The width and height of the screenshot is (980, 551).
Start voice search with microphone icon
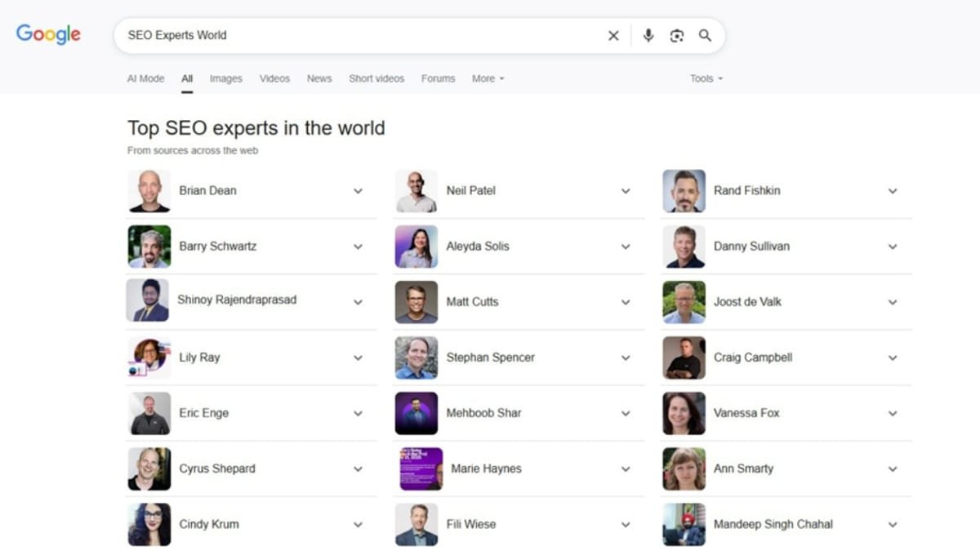[648, 36]
